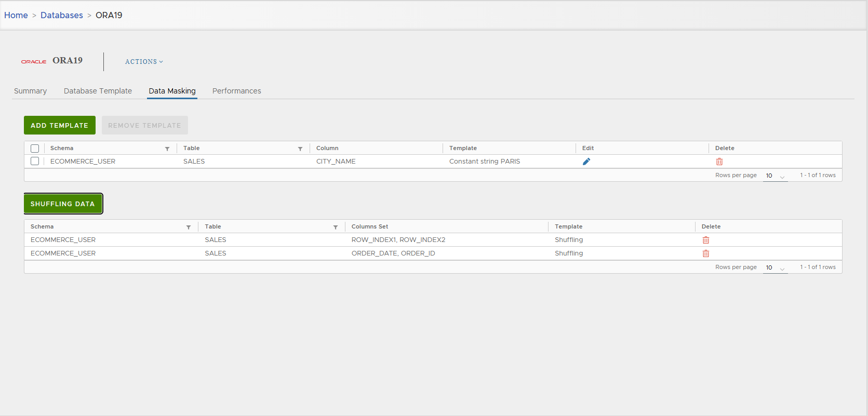The image size is (868, 416).
Task: Open rows per page dropdown for shuffling
Action: (x=775, y=268)
